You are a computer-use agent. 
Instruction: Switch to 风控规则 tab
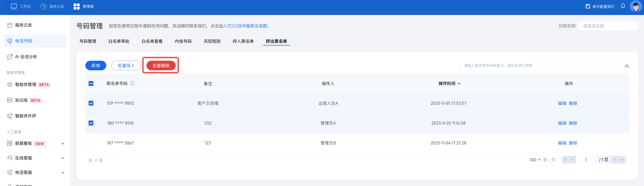point(212,41)
